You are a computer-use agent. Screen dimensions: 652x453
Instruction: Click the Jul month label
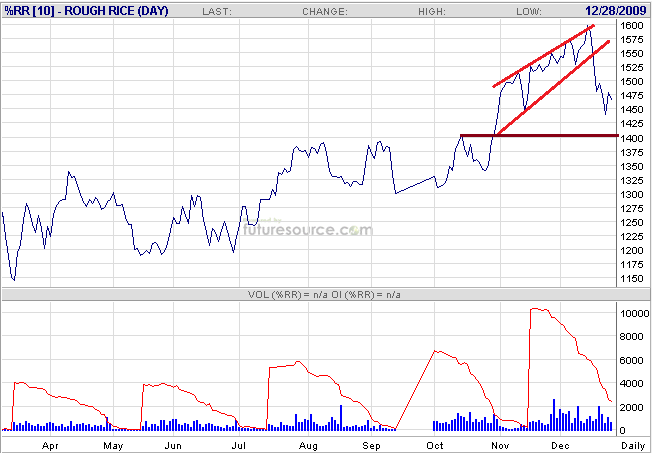[240, 446]
